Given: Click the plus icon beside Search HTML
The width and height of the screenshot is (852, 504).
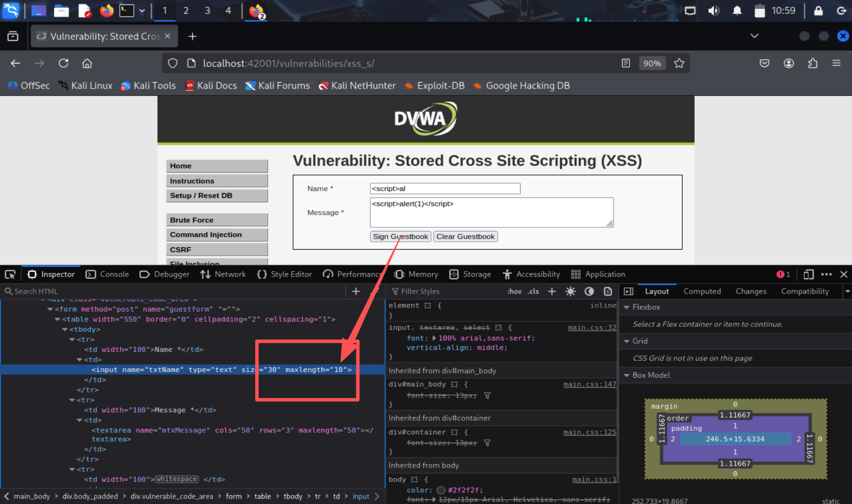Looking at the screenshot, I should (x=356, y=291).
